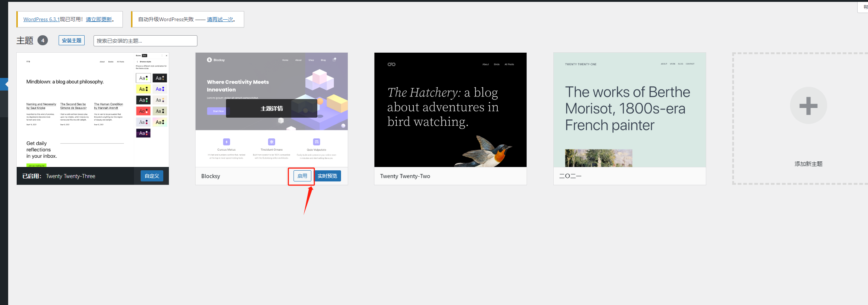Screen dimensions: 868x305
Task: Open the WordPress 6.3.1 link
Action: tap(41, 19)
